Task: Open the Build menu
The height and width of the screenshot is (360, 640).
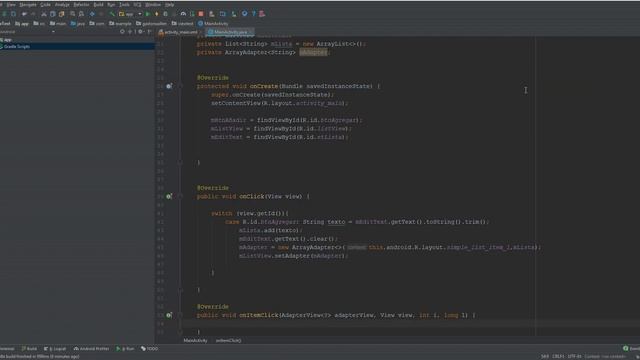Action: [x=98, y=4]
